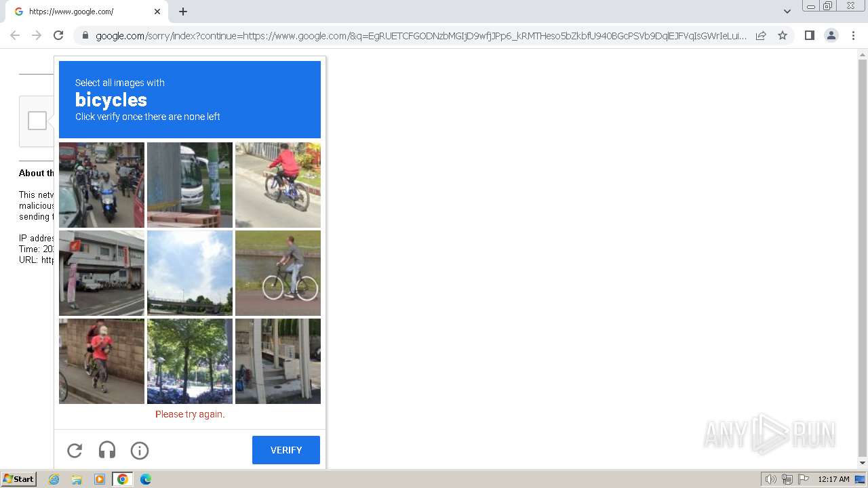Open Action Center flag icon
Screen dimensions: 868x488
coord(804,479)
